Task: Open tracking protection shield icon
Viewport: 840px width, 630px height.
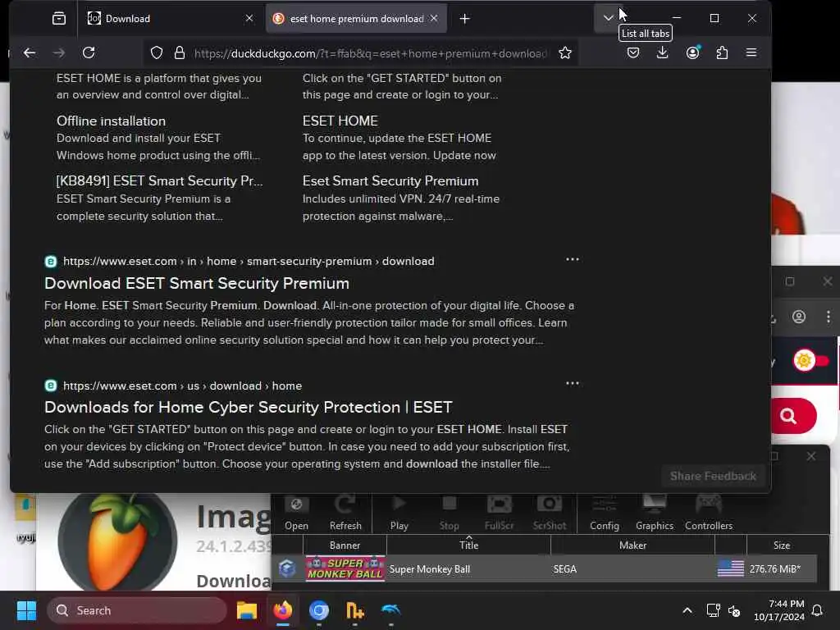Action: click(157, 53)
